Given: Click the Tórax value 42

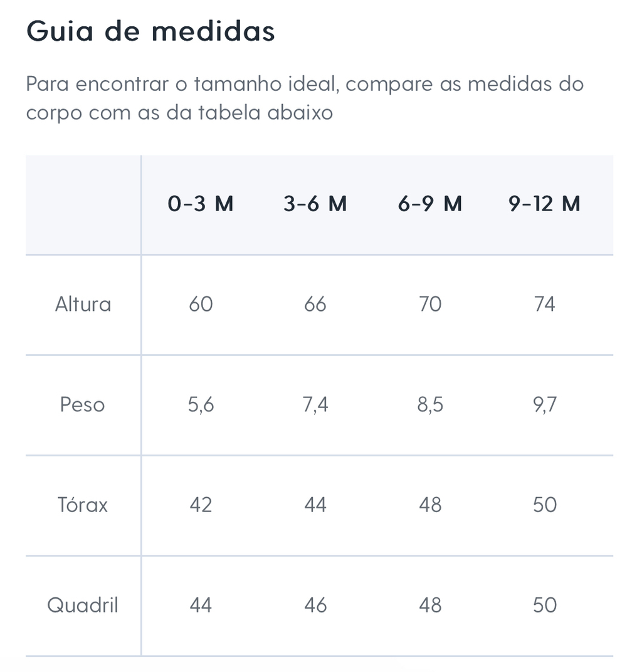Looking at the screenshot, I should (201, 505).
